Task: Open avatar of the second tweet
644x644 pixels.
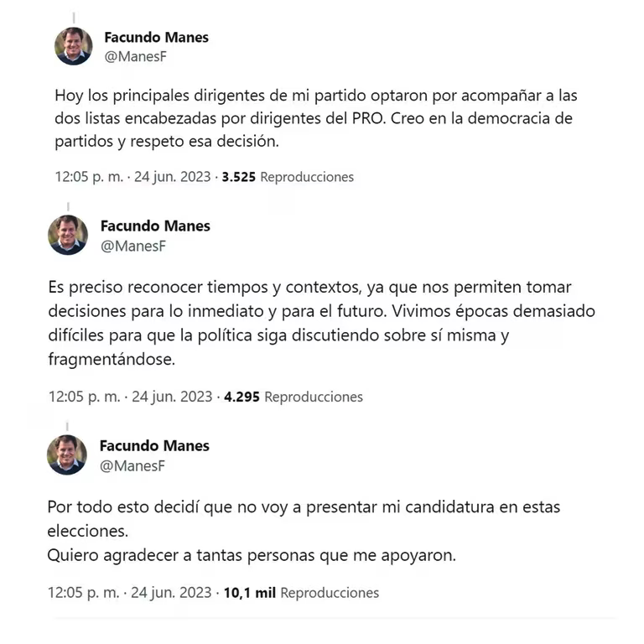Action: tap(68, 235)
